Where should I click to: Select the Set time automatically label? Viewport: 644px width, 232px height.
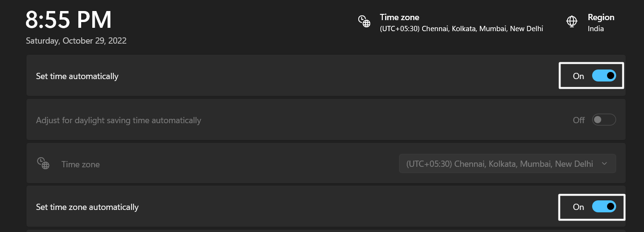(x=77, y=76)
